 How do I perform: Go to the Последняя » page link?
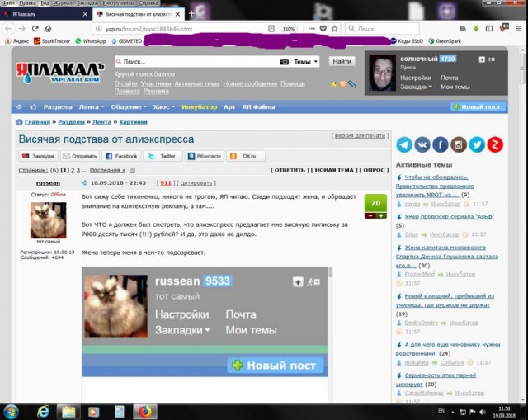coord(108,171)
